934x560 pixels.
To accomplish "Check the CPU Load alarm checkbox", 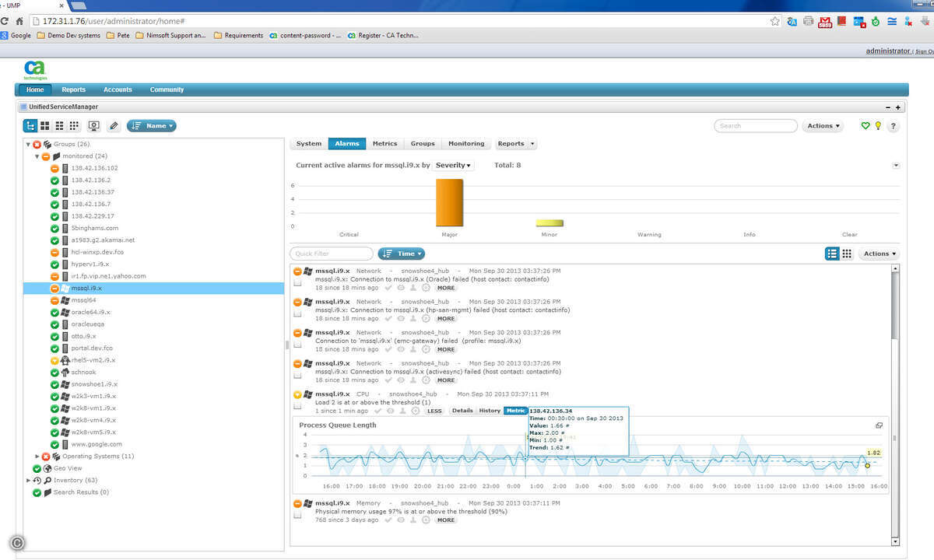I will pos(297,407).
